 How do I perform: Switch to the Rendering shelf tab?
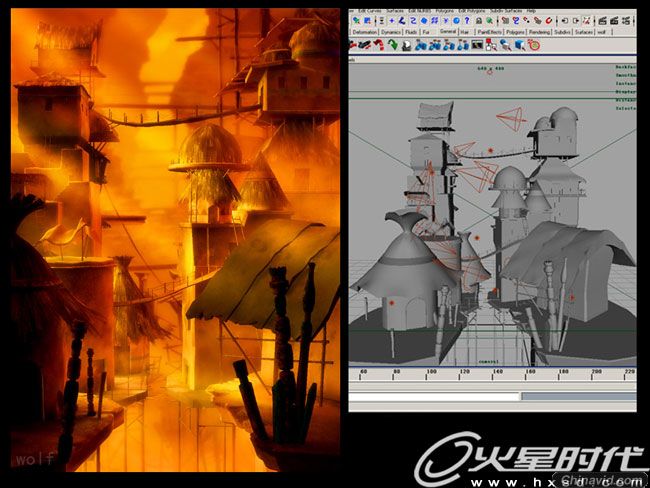[x=539, y=32]
